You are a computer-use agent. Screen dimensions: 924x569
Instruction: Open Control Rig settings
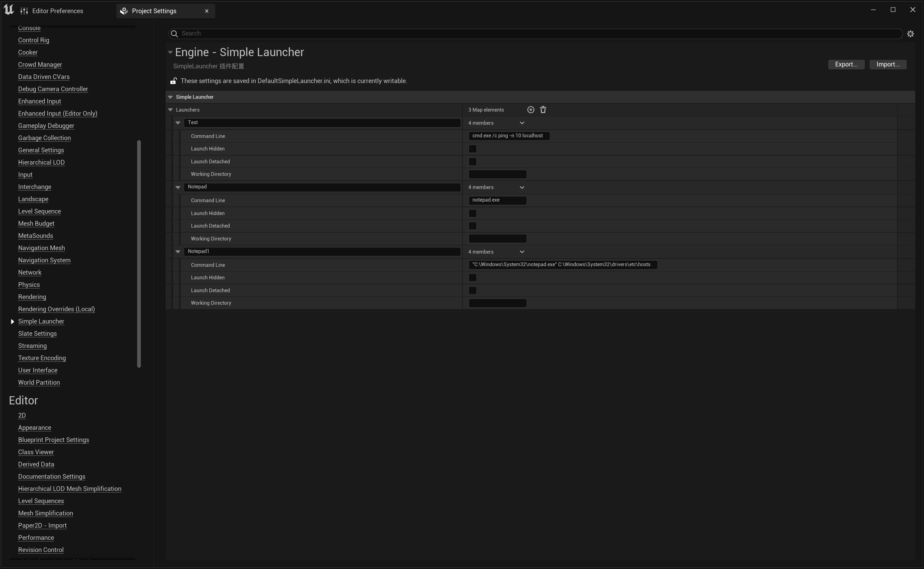pyautogui.click(x=34, y=40)
